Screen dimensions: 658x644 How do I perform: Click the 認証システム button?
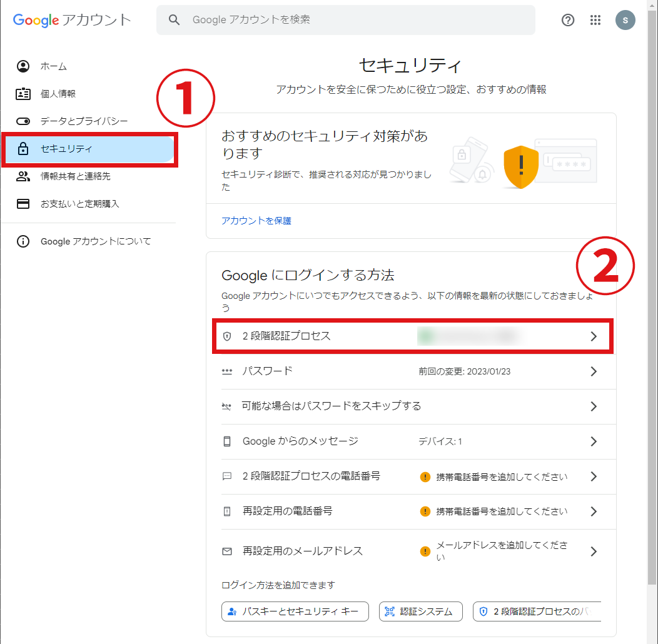point(420,611)
